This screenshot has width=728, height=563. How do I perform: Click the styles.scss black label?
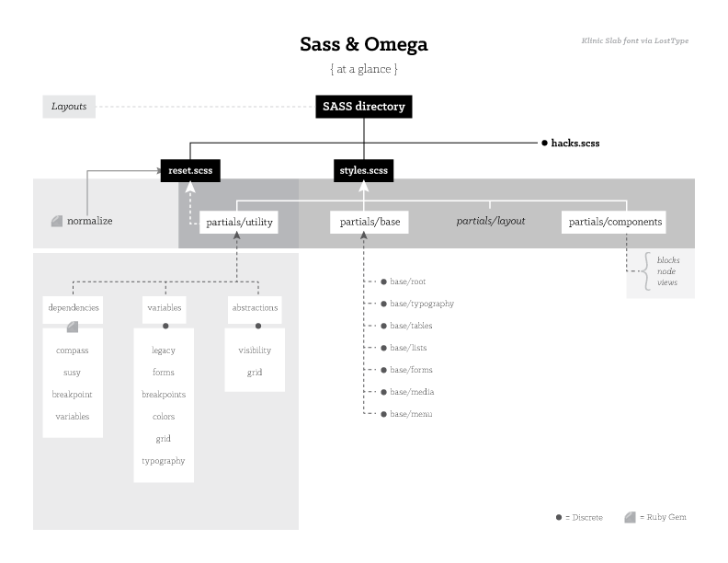pos(363,170)
